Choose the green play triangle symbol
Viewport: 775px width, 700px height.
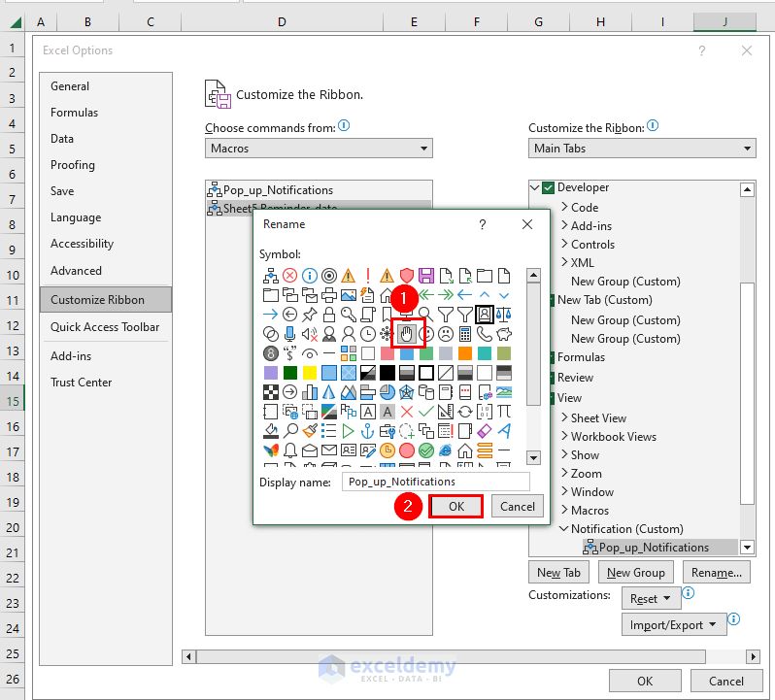349,431
